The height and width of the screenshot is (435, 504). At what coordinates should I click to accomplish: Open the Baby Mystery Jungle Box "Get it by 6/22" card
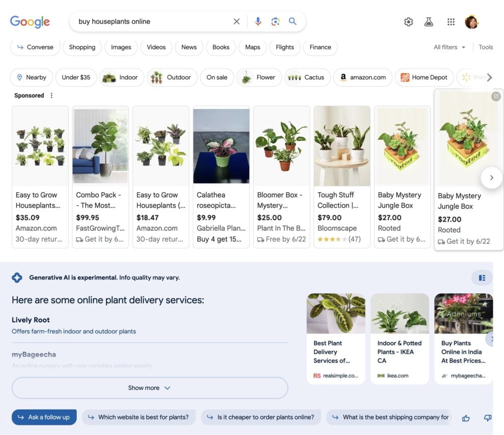coord(469,169)
